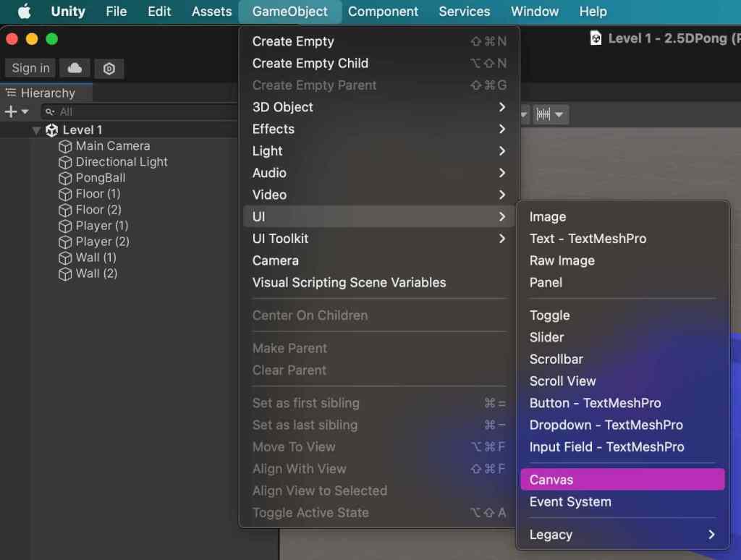The width and height of the screenshot is (741, 560).
Task: Collapse the Level 1 scene tree
Action: point(36,130)
